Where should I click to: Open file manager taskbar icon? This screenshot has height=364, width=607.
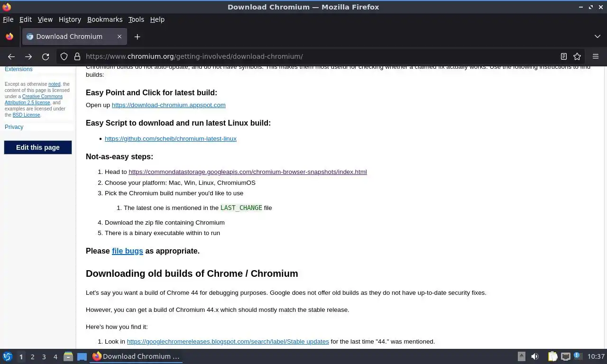(x=68, y=356)
